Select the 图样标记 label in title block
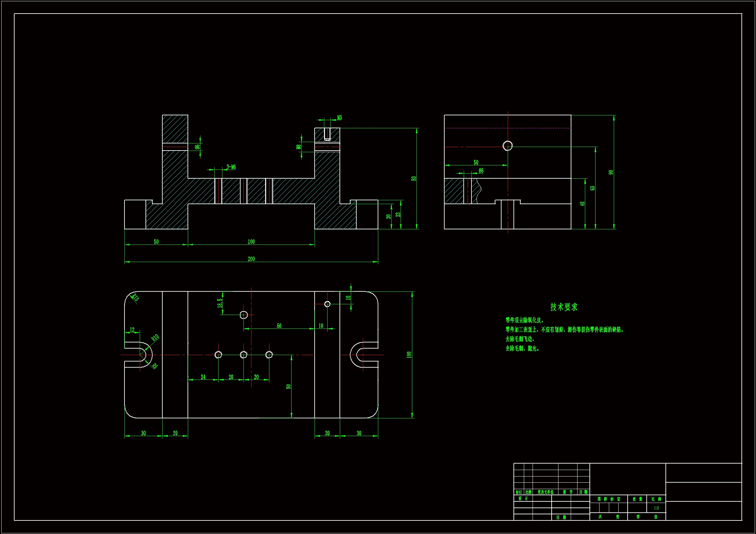This screenshot has height=534, width=756. click(609, 499)
